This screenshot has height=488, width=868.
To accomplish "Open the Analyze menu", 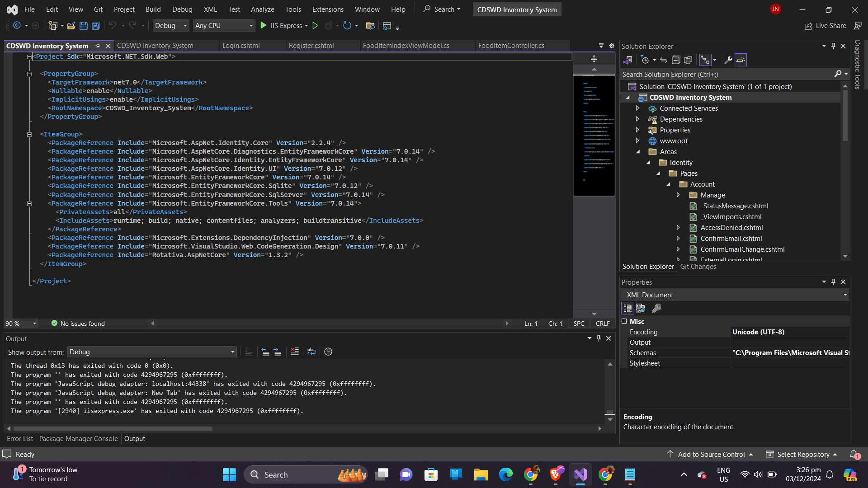I will pos(262,9).
